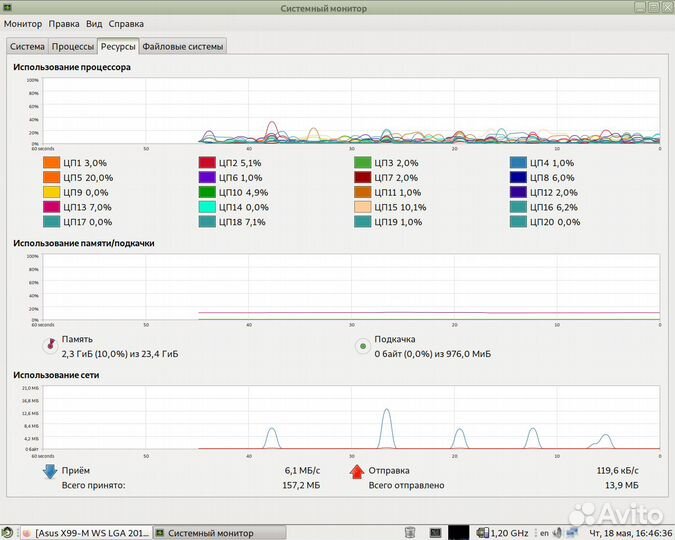Open the Монитор menu
The width and height of the screenshot is (675, 540).
(23, 24)
